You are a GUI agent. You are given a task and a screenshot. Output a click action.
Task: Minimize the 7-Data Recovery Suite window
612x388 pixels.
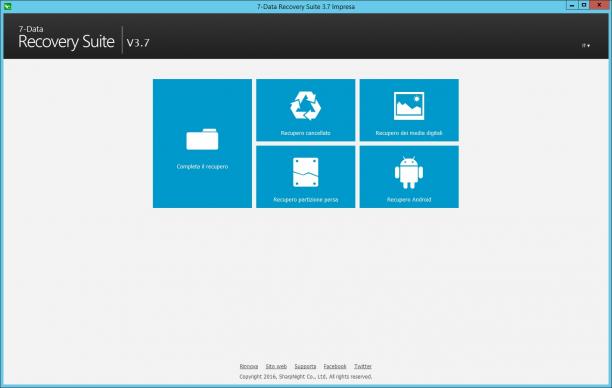[572, 5]
